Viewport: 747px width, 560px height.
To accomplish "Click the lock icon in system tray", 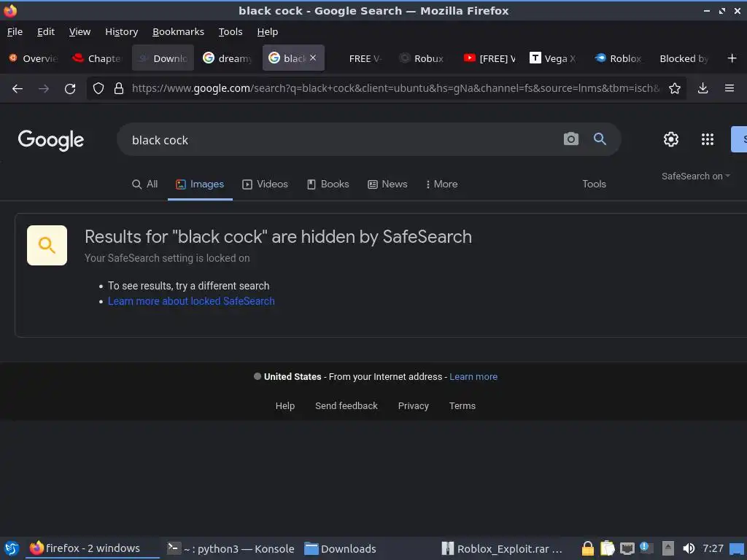I will [588, 548].
